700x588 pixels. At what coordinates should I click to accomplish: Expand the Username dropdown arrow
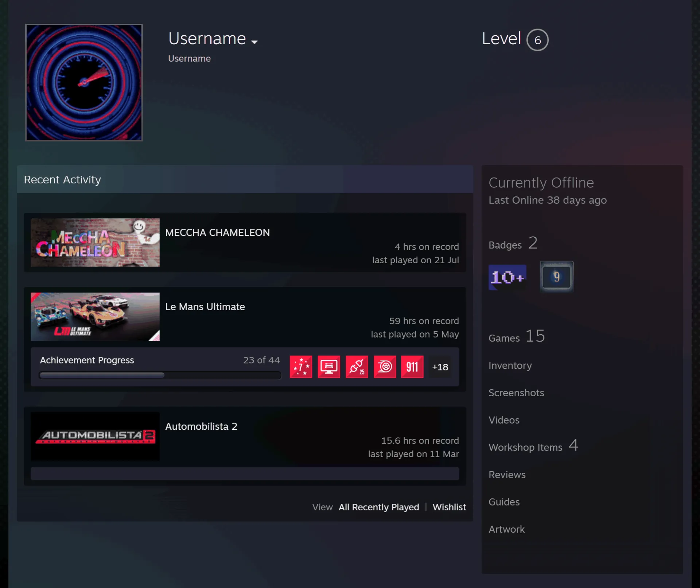[254, 42]
